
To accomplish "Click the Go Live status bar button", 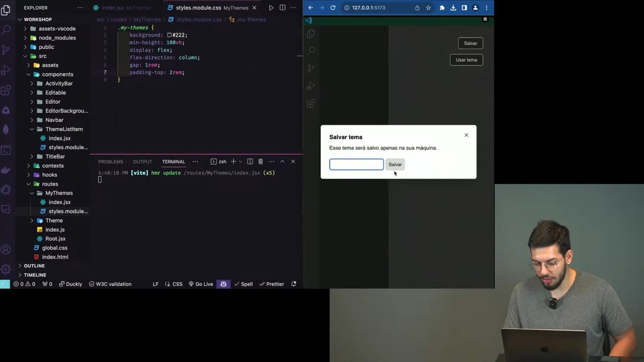I will pos(201,284).
